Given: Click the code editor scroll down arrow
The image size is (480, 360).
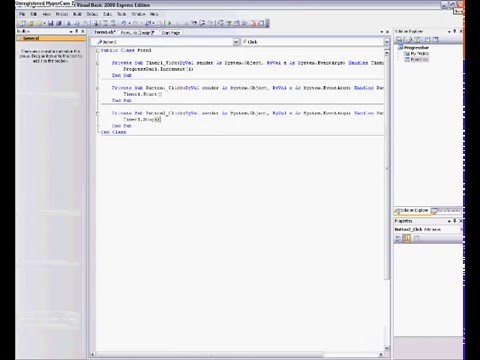Looking at the screenshot, I should point(387,348).
